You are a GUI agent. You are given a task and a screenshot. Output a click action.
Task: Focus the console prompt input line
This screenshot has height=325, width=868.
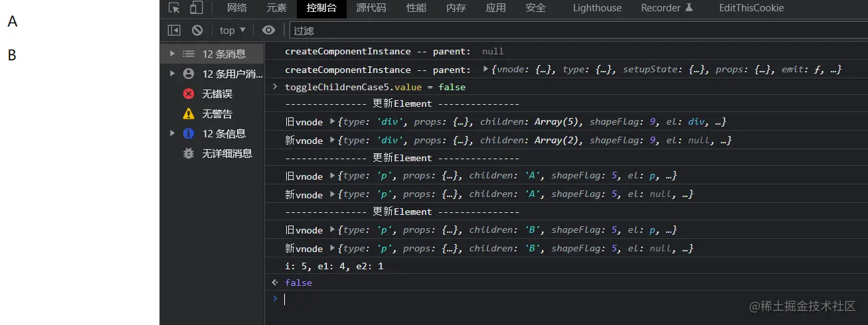(x=566, y=299)
